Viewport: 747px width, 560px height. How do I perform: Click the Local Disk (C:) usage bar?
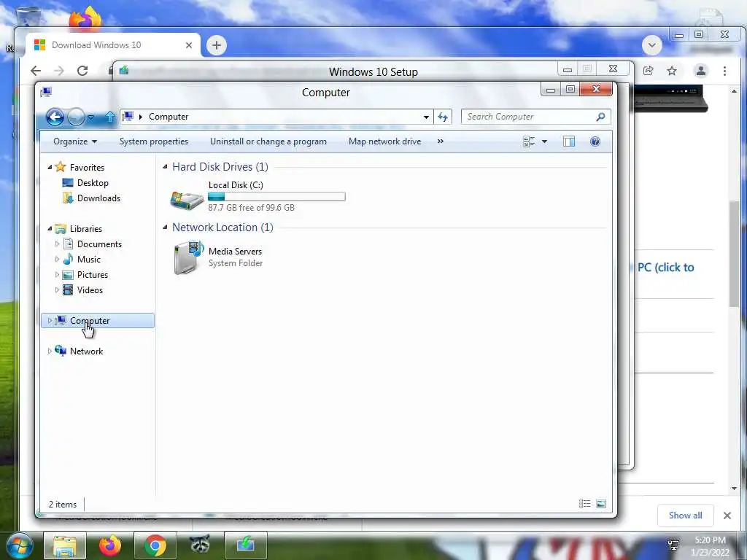click(x=276, y=196)
